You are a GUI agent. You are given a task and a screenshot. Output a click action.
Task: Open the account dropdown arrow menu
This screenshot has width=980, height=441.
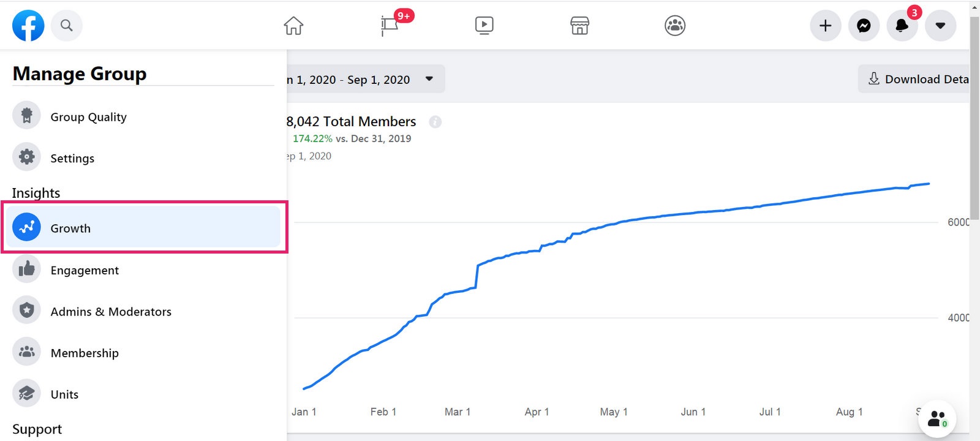(940, 26)
